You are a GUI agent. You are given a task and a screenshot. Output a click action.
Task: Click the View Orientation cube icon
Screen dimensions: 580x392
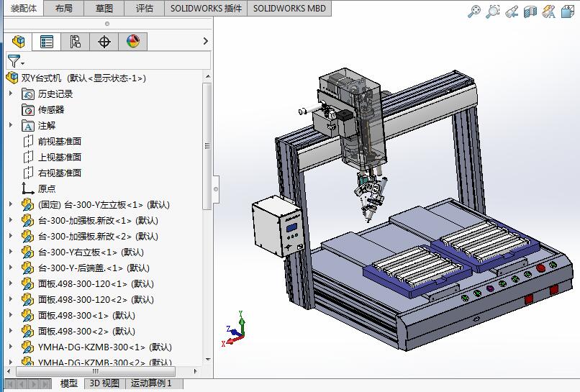click(x=567, y=12)
